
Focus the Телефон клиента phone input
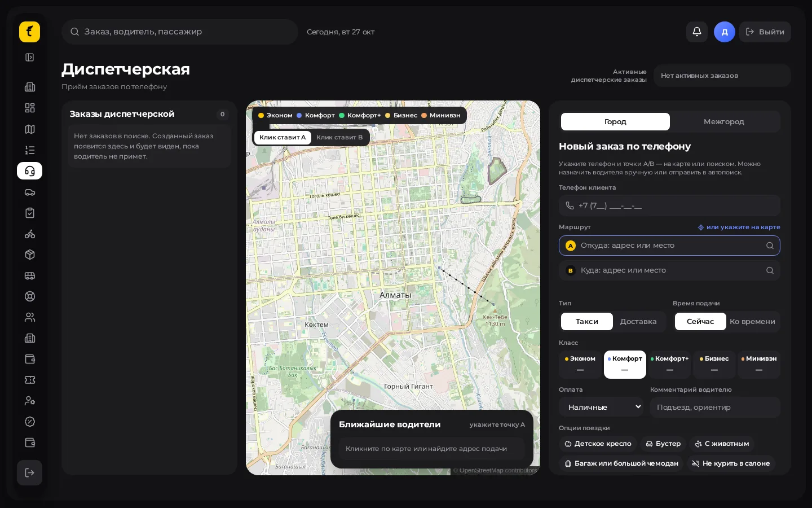pos(669,205)
